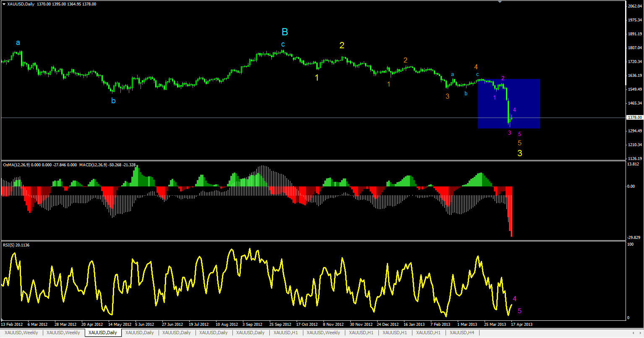
Task: Select the large yellow 2 wave label
Action: click(342, 46)
